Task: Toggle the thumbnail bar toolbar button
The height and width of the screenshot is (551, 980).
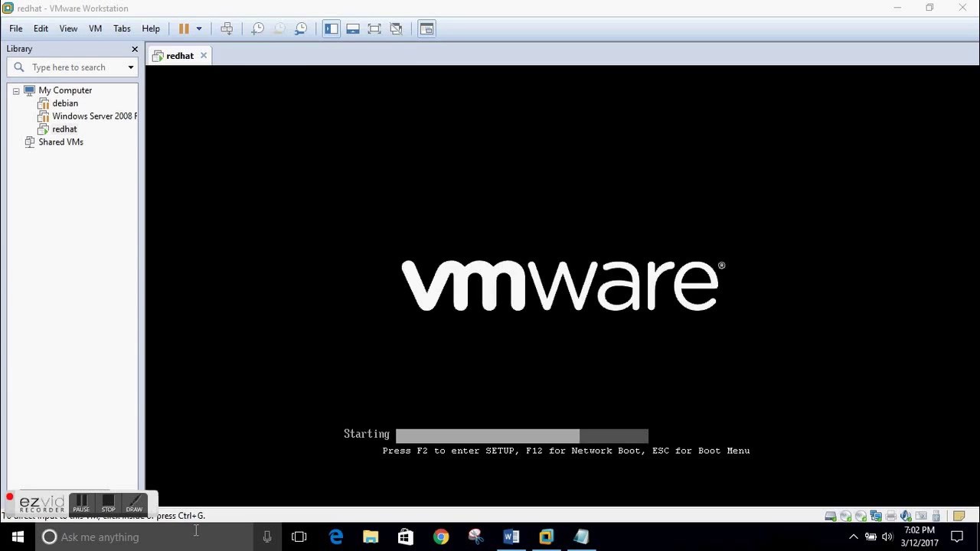Action: [353, 28]
